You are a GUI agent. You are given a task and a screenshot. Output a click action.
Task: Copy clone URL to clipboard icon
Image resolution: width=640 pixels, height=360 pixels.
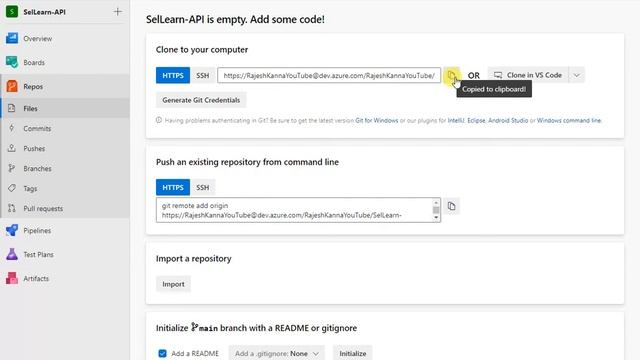click(x=451, y=75)
